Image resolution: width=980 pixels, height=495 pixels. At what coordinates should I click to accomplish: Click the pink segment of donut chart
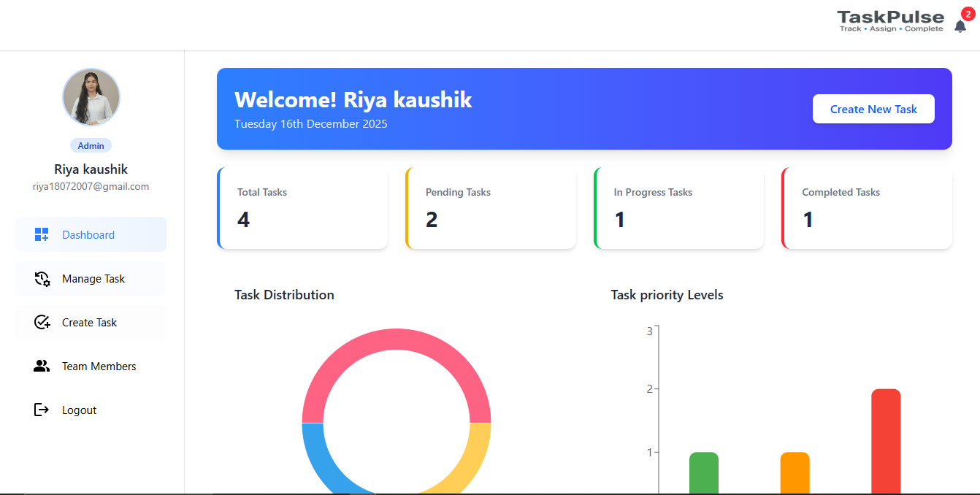397,339
